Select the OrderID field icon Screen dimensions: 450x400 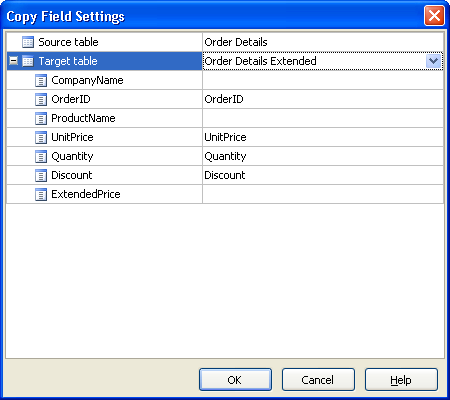41,99
